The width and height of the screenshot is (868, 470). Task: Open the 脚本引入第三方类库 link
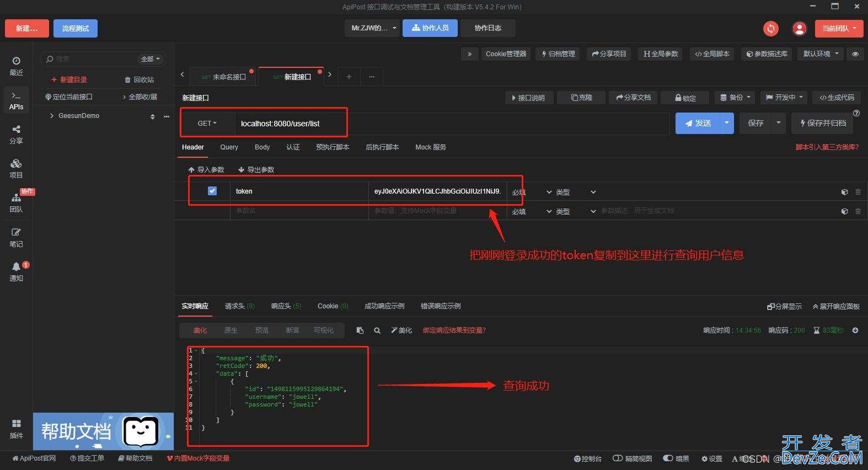[827, 147]
